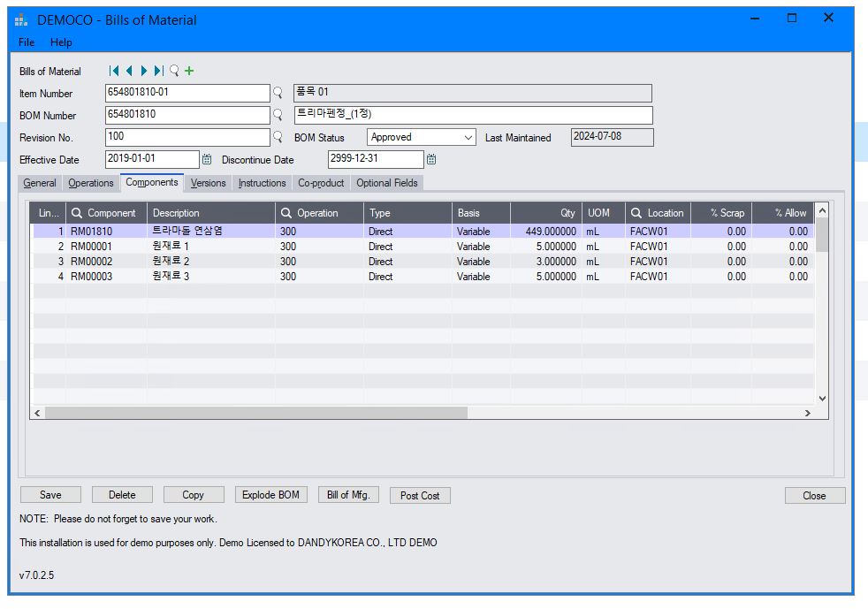Switch to the Operations tab

91,183
